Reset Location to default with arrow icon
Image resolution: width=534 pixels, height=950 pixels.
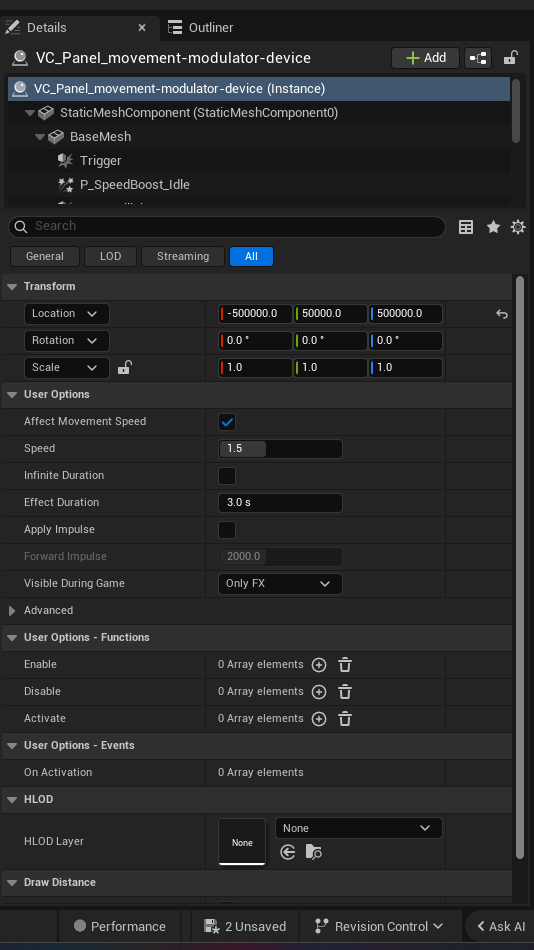[502, 314]
